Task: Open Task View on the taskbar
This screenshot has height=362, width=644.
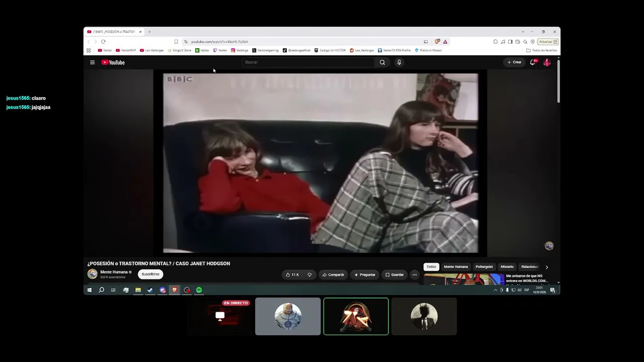Action: (x=113, y=290)
